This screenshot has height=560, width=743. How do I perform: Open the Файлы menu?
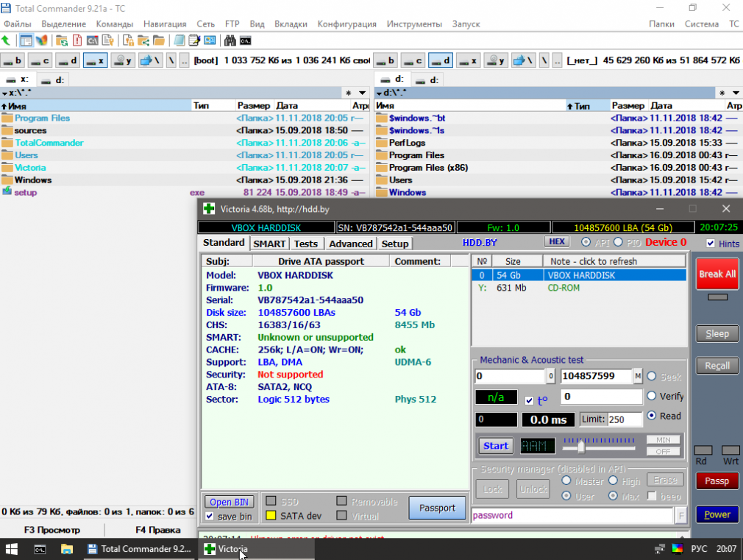click(18, 24)
